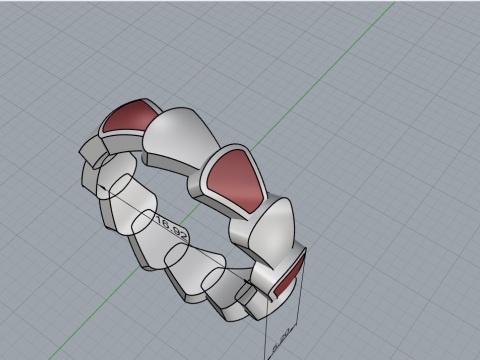This screenshot has width=480, height=360.
Task: Select the skewed width dimension text at the bottom
Action: pyautogui.click(x=281, y=340)
